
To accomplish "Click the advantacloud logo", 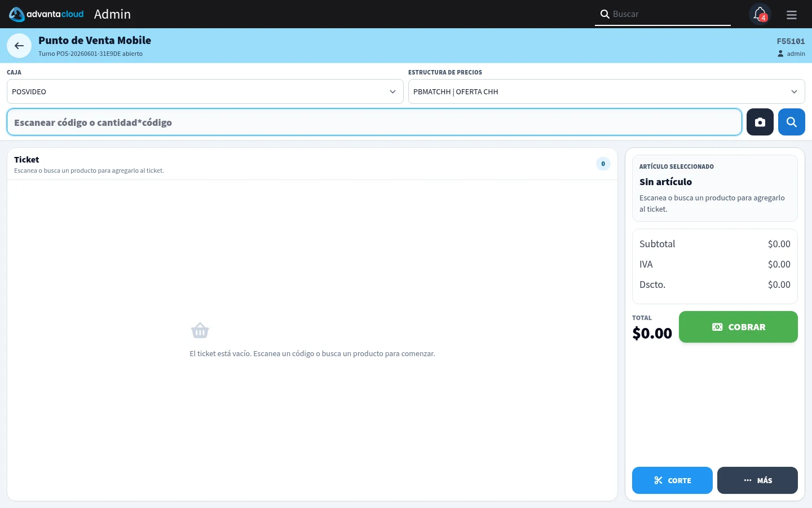I will [46, 14].
